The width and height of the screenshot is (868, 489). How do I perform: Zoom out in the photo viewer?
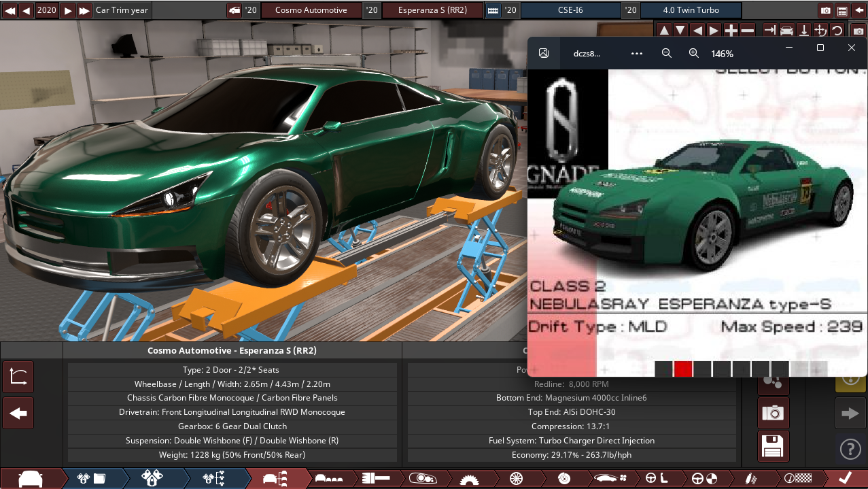click(667, 53)
